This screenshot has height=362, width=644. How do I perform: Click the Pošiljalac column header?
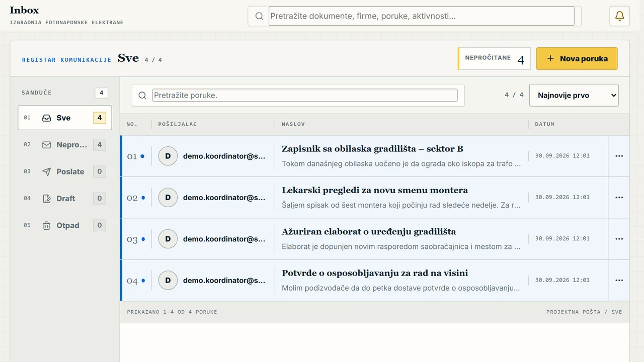click(x=178, y=124)
